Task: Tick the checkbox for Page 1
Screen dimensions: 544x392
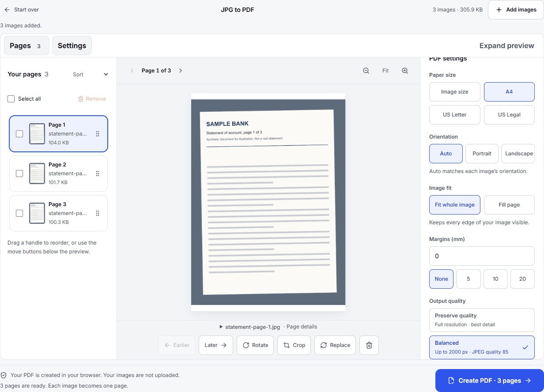Action: (x=19, y=134)
